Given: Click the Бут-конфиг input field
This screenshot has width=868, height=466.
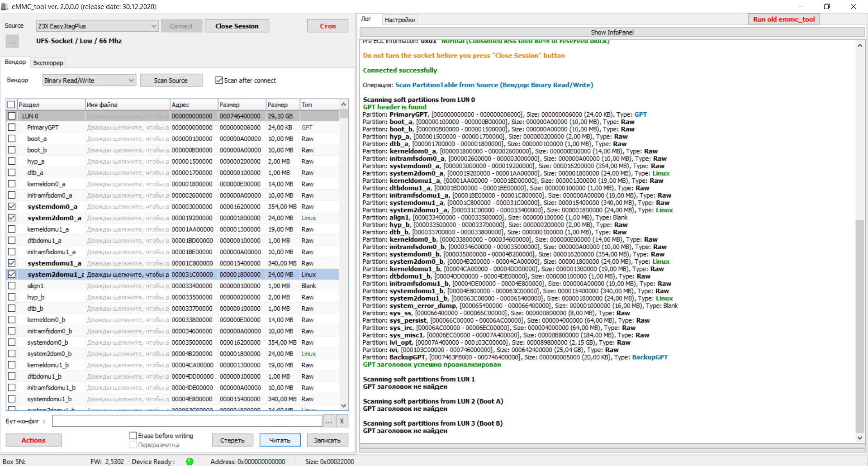Looking at the screenshot, I should [187, 421].
